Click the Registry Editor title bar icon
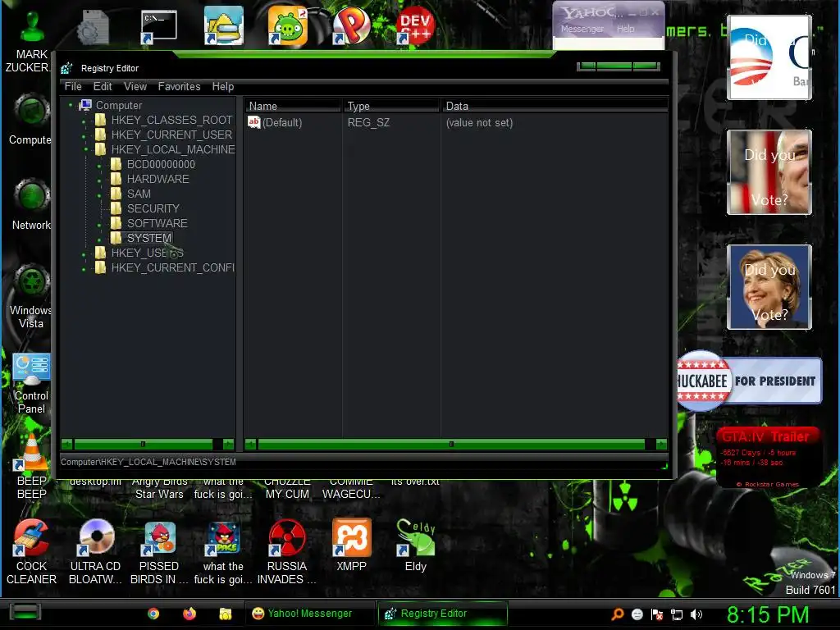The width and height of the screenshot is (840, 630). (x=66, y=68)
